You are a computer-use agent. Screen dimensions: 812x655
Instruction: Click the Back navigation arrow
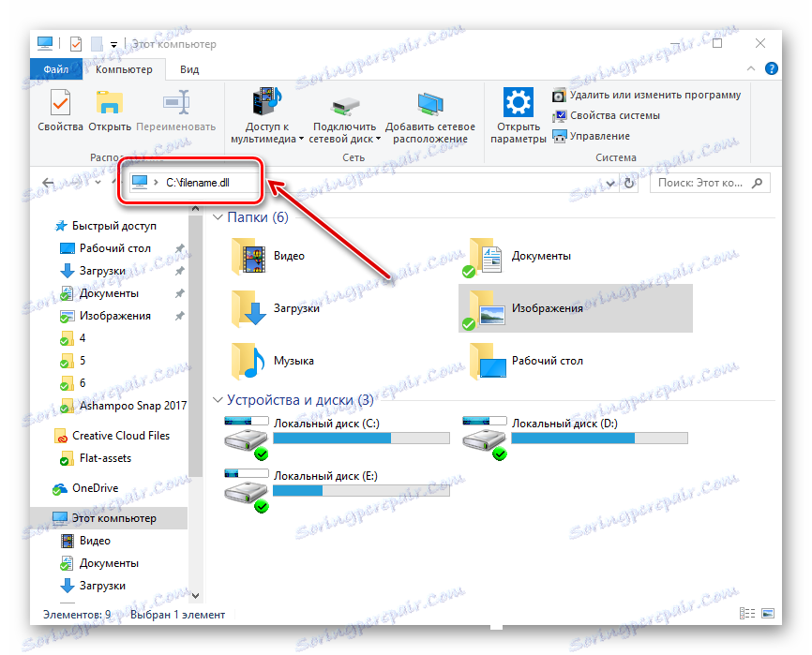point(48,182)
